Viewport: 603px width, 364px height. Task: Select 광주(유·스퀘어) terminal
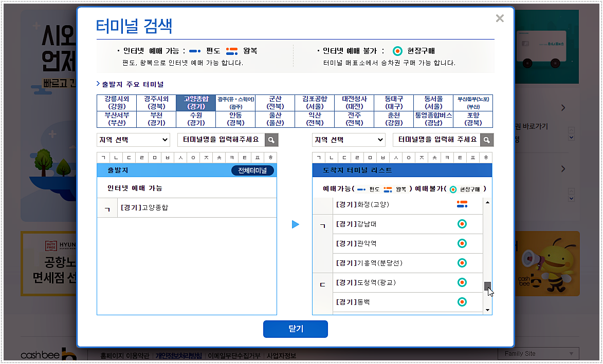pyautogui.click(x=235, y=103)
